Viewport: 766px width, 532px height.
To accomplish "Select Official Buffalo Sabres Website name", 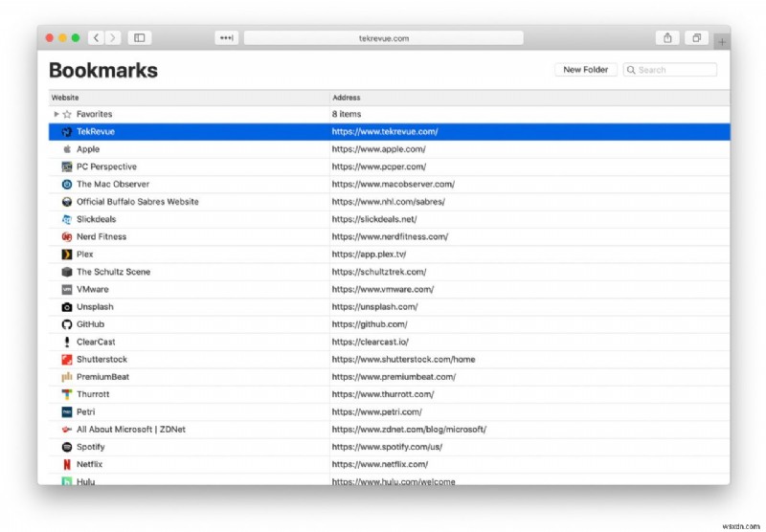I will point(138,202).
